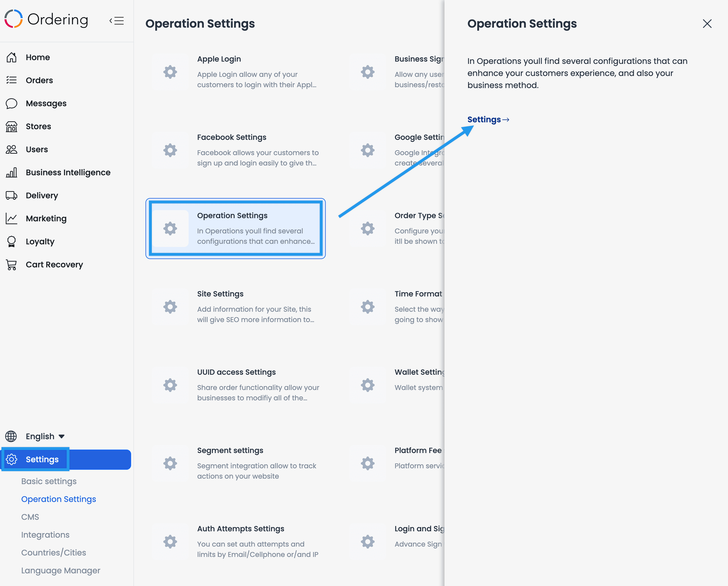The width and height of the screenshot is (728, 586).
Task: Open the Language Manager submenu item
Action: tap(61, 570)
